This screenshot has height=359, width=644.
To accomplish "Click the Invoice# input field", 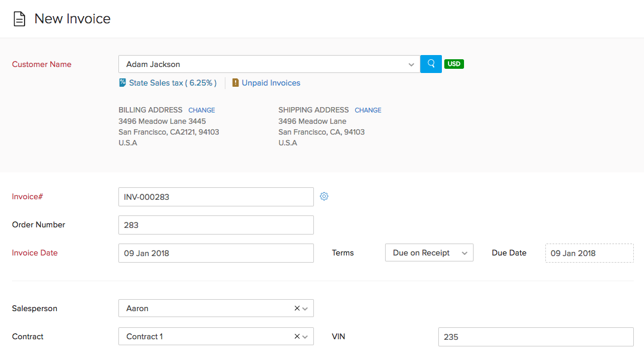I will 216,197.
